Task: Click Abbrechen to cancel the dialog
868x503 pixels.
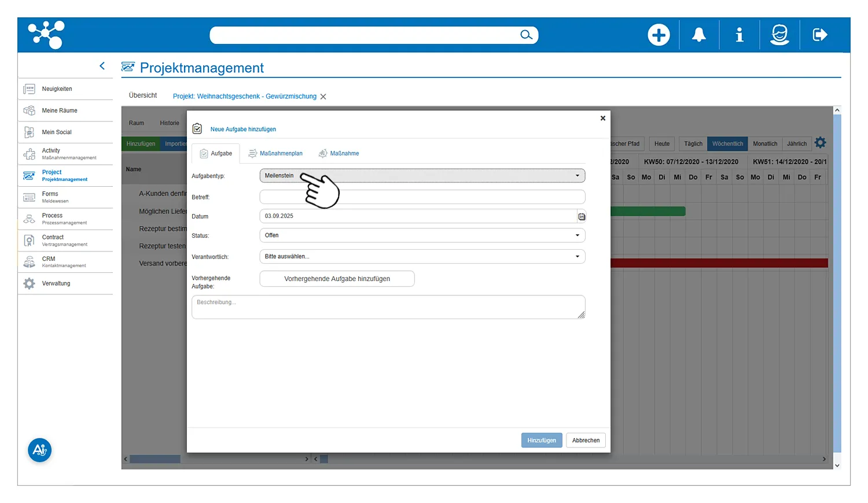Action: click(586, 441)
